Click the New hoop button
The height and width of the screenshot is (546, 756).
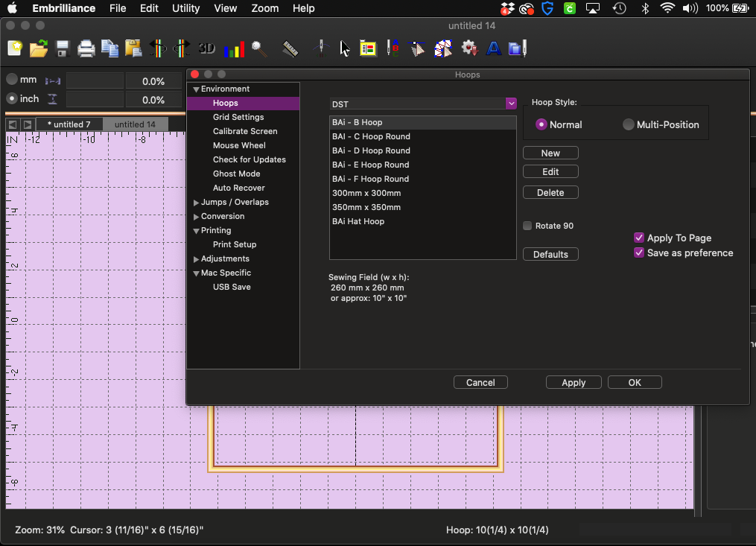[550, 153]
